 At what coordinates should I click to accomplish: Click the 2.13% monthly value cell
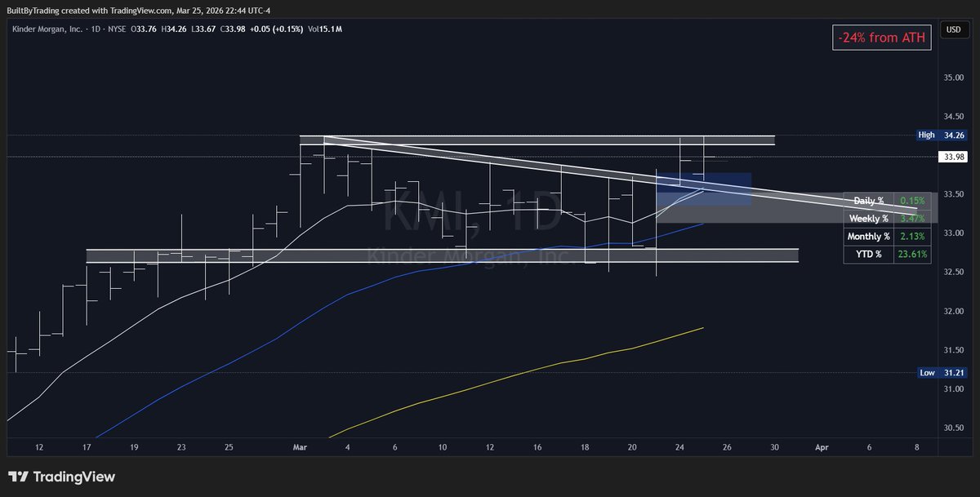pyautogui.click(x=911, y=237)
